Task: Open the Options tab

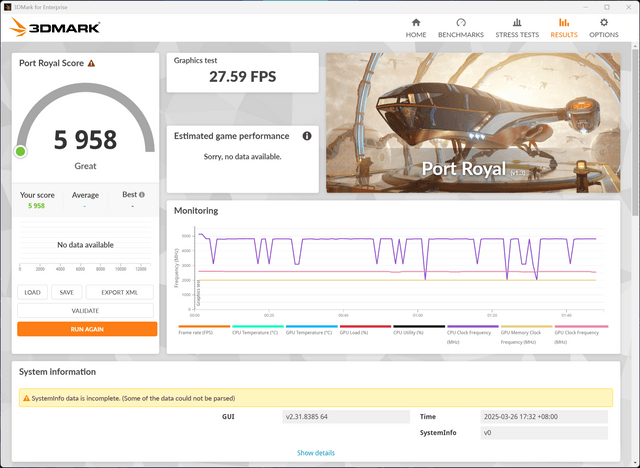Action: point(604,28)
